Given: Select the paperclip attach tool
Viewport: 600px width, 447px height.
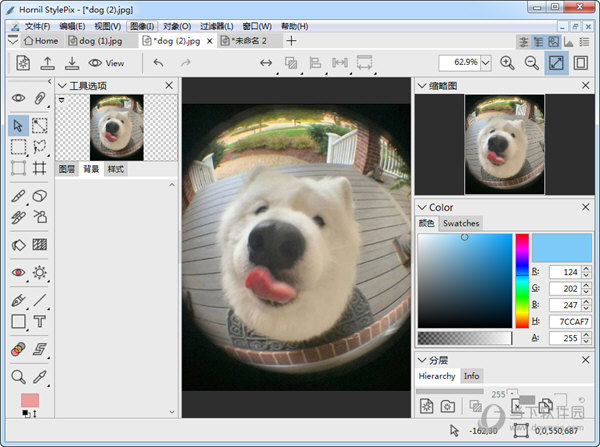Looking at the screenshot, I should pos(39,98).
